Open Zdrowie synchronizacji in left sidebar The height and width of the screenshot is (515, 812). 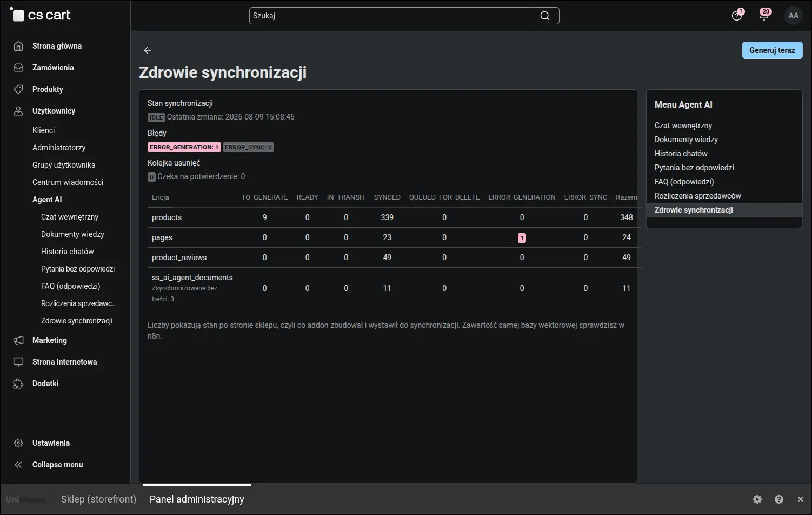pos(77,321)
